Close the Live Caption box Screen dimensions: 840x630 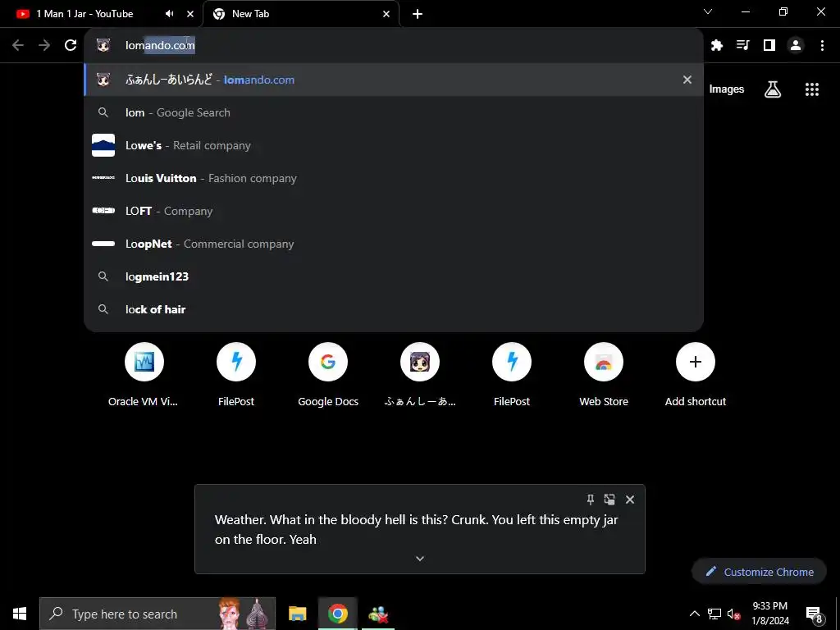pyautogui.click(x=630, y=500)
